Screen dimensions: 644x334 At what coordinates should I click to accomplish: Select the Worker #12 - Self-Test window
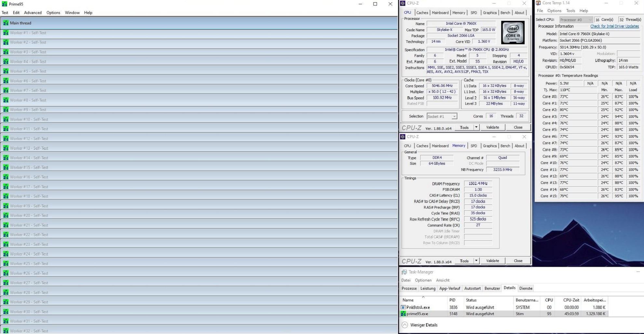pos(199,138)
